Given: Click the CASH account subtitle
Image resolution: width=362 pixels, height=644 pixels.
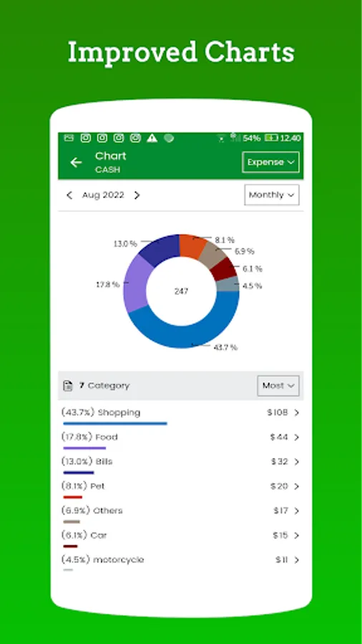Looking at the screenshot, I should click(x=108, y=170).
